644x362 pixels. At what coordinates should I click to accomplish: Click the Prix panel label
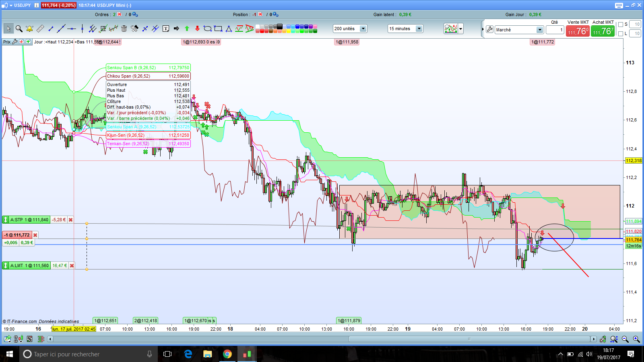tap(7, 42)
